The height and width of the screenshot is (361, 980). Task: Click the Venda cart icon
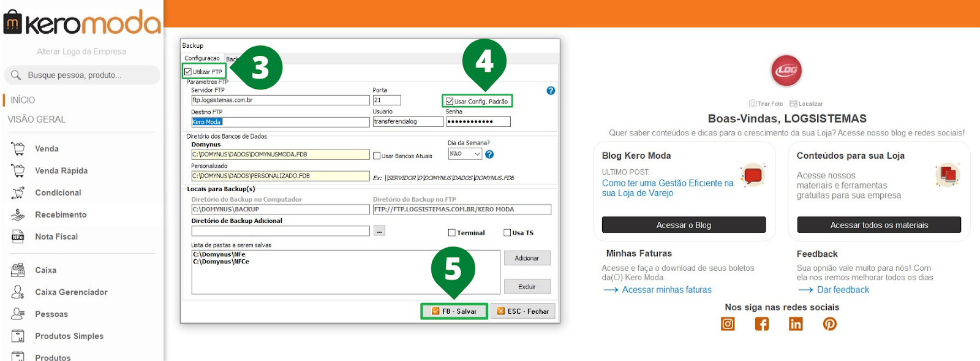18,148
